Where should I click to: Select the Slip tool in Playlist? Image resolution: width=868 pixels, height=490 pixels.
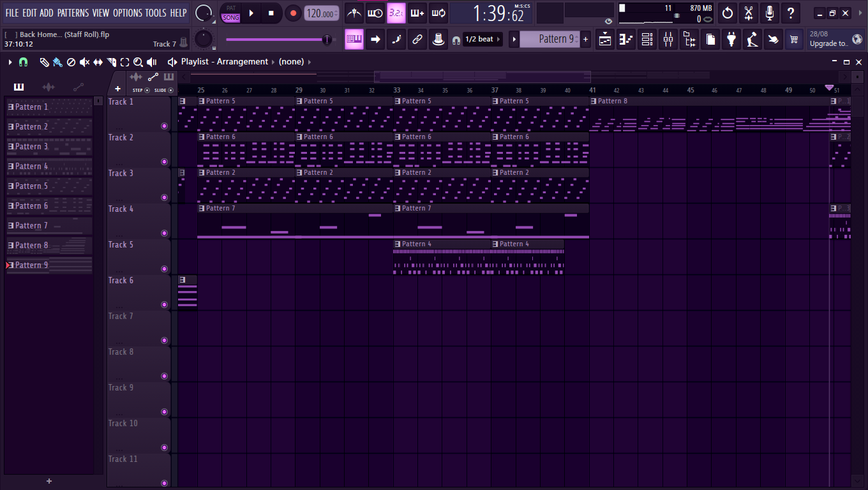tap(98, 62)
